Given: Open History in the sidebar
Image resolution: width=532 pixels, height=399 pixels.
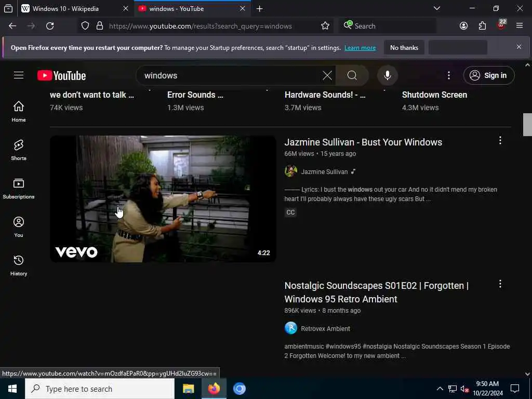Looking at the screenshot, I should tap(19, 265).
